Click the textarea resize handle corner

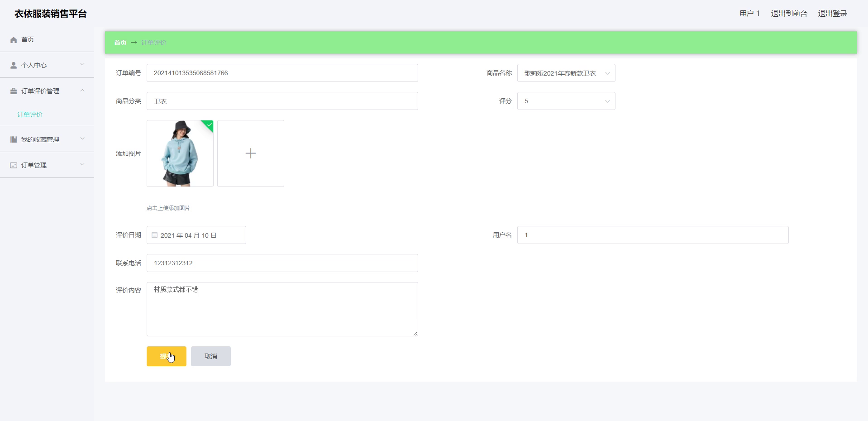(415, 333)
